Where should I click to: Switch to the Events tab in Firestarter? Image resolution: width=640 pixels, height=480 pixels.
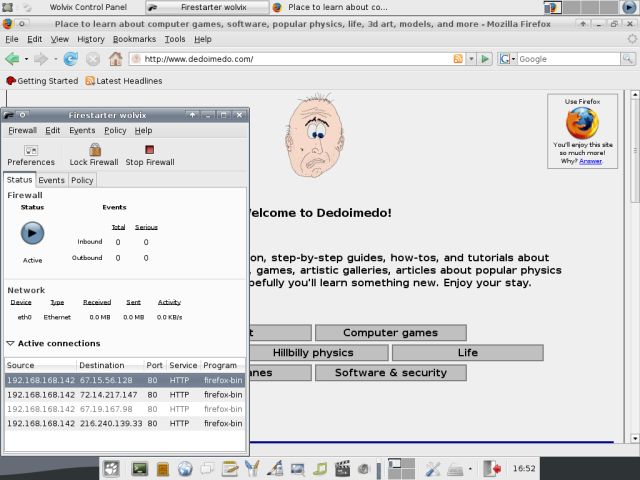[51, 180]
